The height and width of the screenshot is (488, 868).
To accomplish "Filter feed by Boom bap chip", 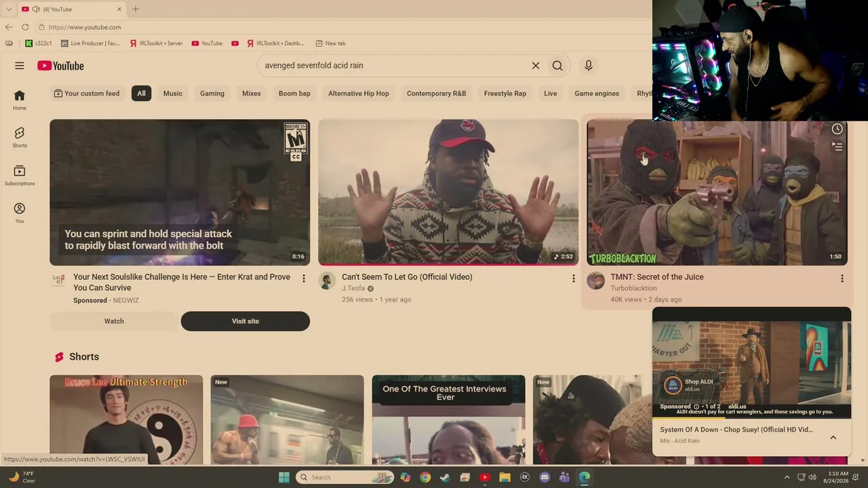I will coord(294,94).
